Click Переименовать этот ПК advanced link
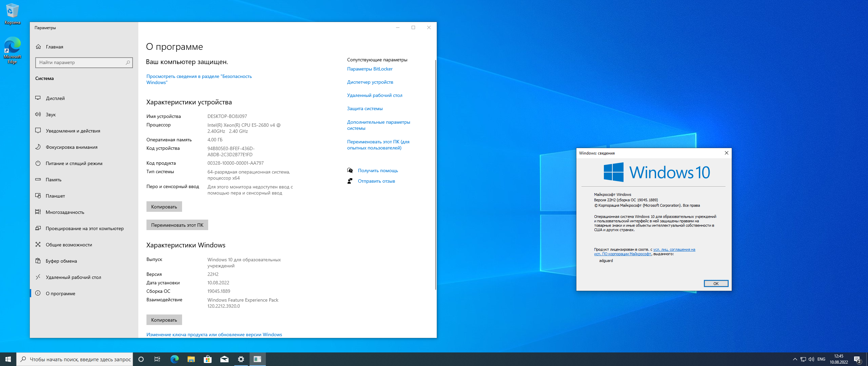The width and height of the screenshot is (868, 366). 378,145
